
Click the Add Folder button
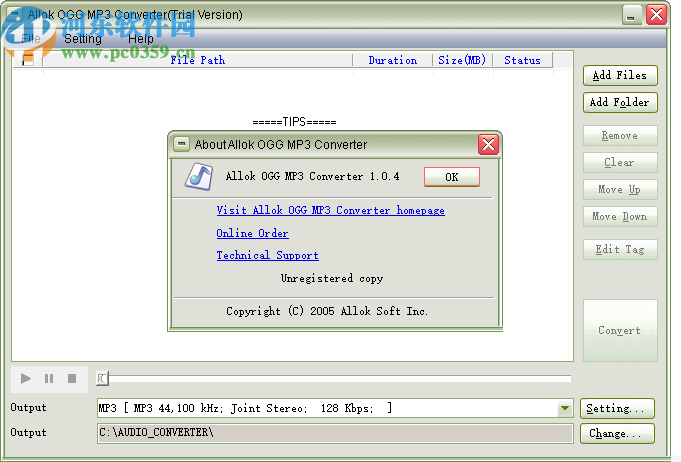[620, 102]
